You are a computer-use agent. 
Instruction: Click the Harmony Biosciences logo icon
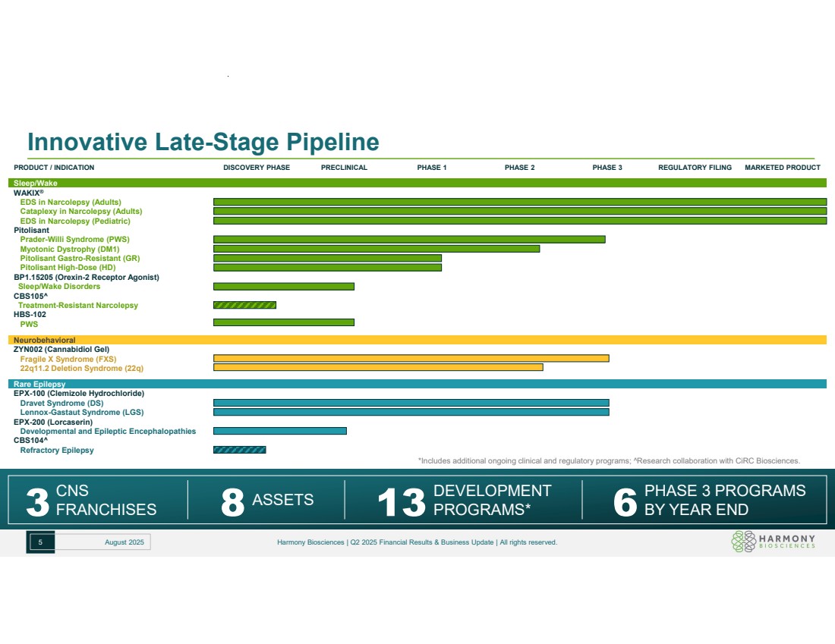pos(743,541)
